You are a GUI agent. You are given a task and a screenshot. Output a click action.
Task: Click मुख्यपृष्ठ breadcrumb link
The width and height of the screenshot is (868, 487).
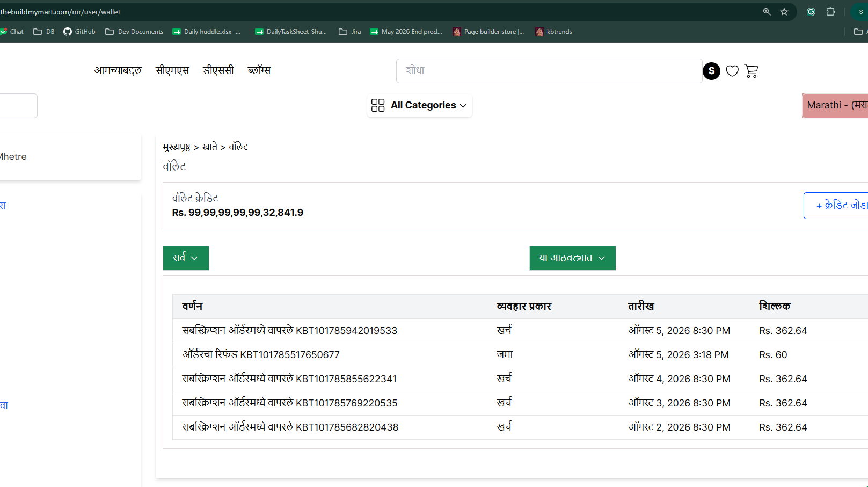click(177, 147)
